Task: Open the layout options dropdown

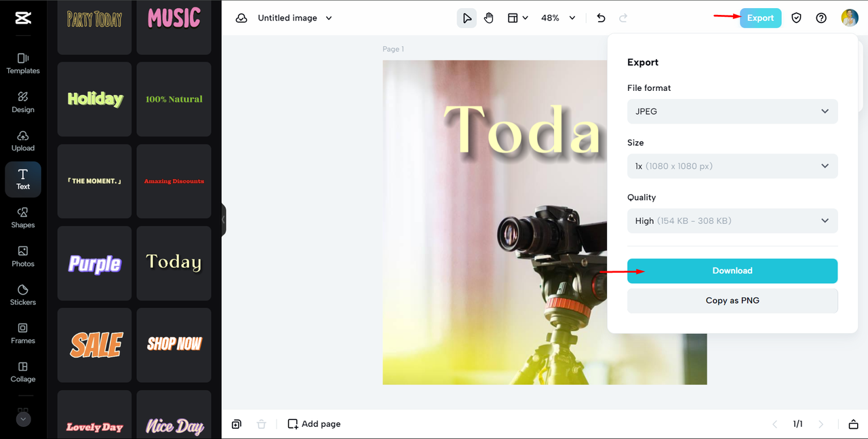Action: point(517,18)
